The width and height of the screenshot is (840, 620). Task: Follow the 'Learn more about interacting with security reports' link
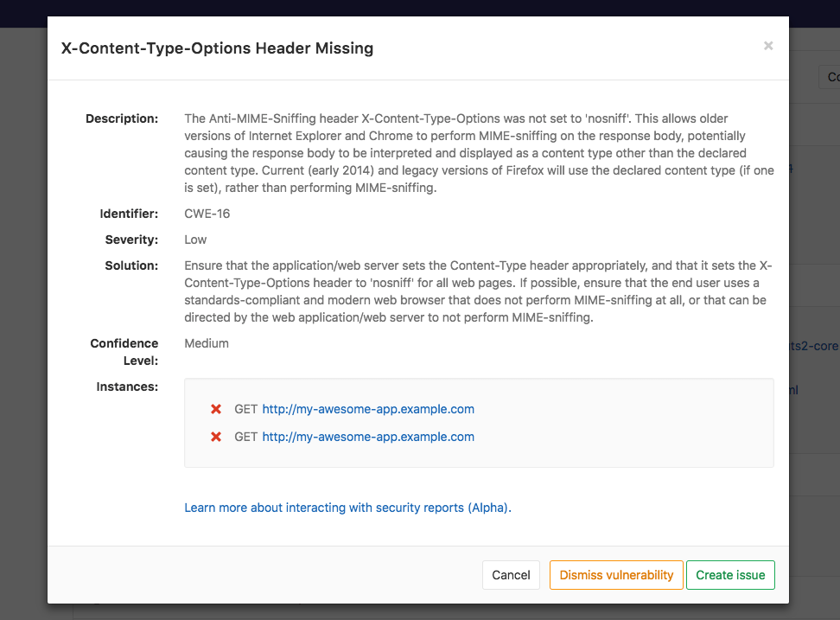pos(347,508)
